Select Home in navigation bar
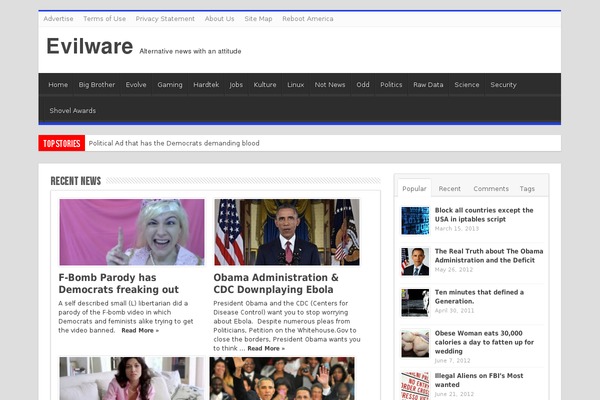The image size is (600, 400). (58, 85)
